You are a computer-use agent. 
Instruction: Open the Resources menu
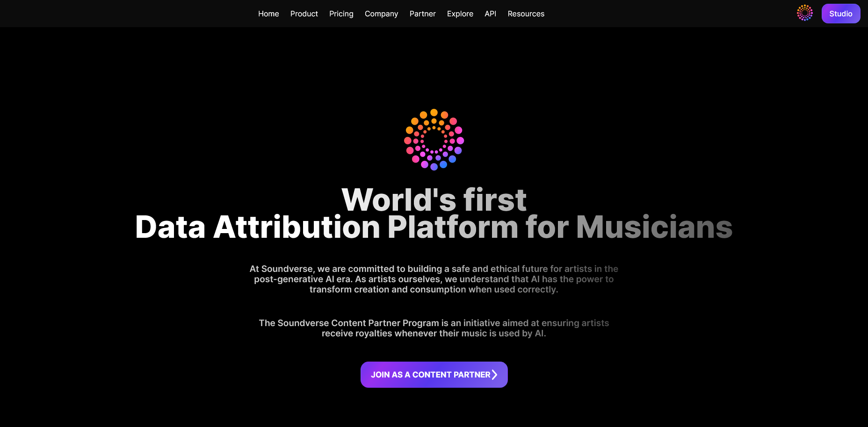[x=526, y=14]
